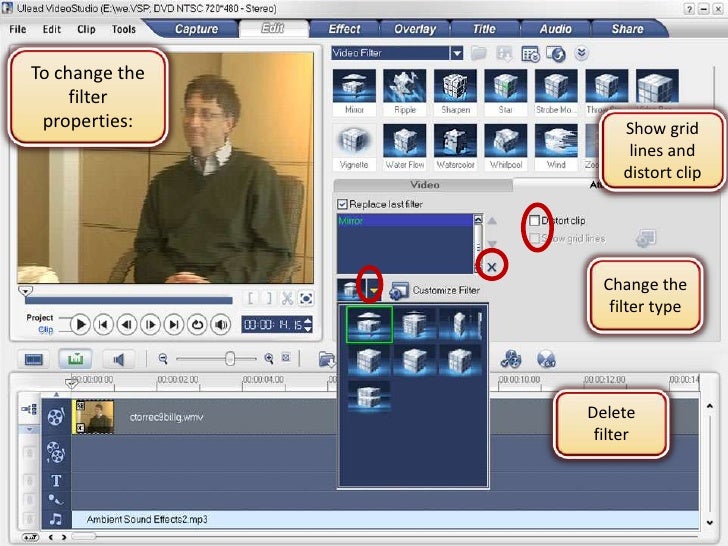Select the Whirlpool filter
Screen dimensions: 728x546
click(x=506, y=140)
